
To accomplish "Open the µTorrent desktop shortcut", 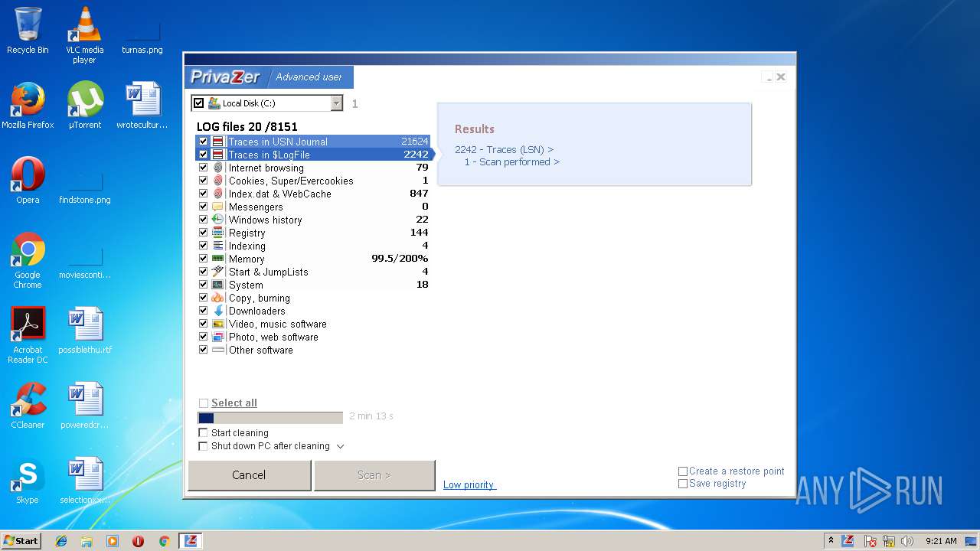I will [x=85, y=106].
